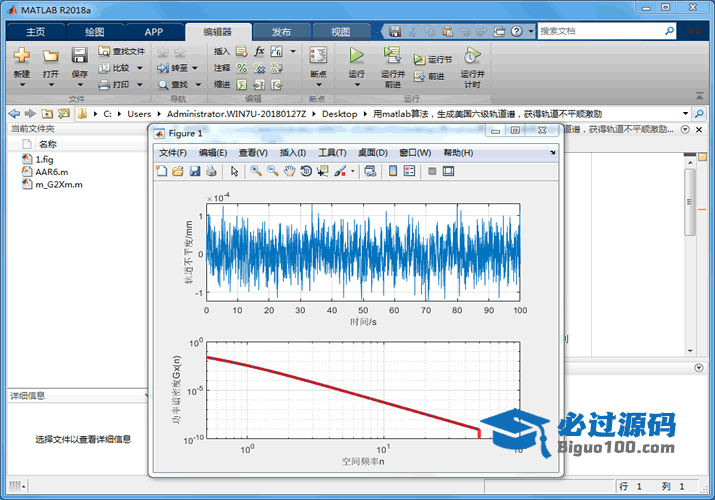Open the 工具(T) menu in Figure 1
The height and width of the screenshot is (500, 715).
(x=332, y=153)
